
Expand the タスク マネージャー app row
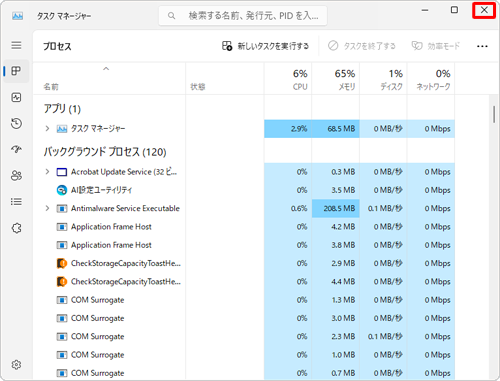[x=47, y=129]
